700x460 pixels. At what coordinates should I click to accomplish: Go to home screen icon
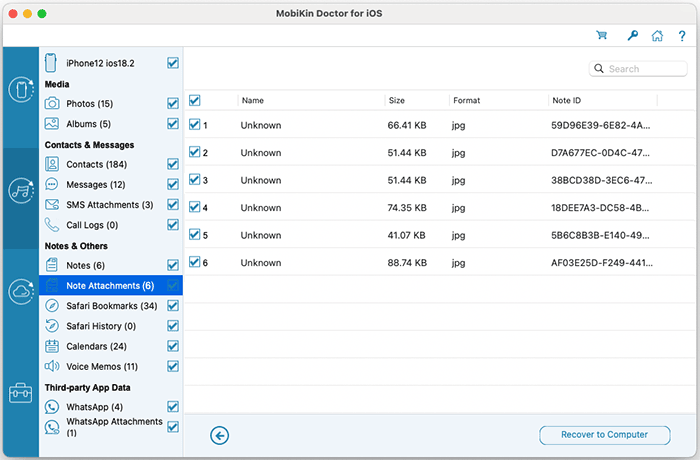pos(657,36)
